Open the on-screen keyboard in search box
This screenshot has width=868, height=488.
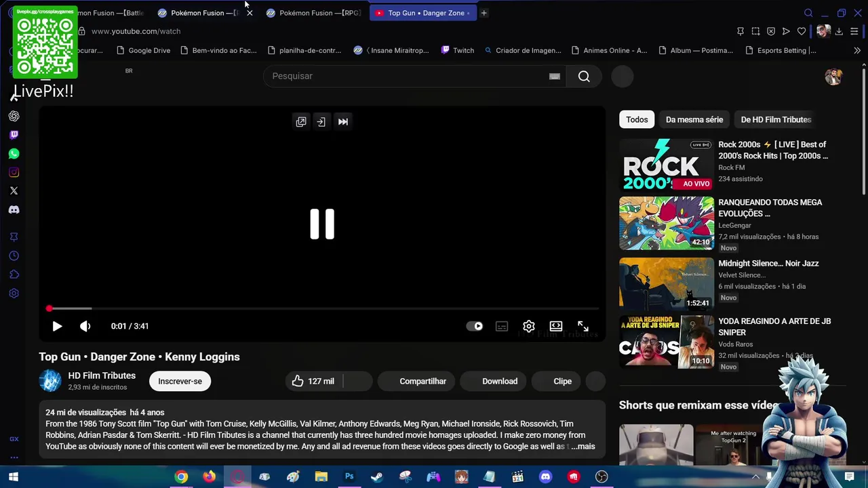click(555, 77)
